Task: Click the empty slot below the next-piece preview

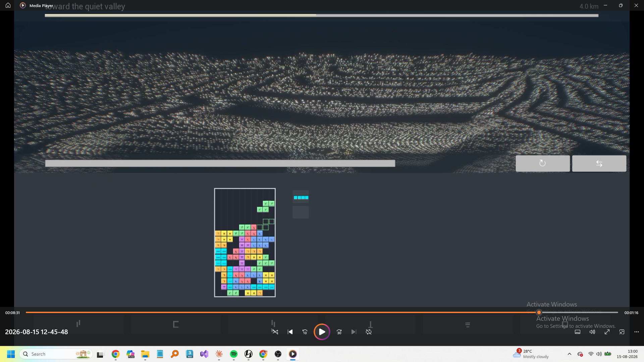Action: (x=301, y=212)
